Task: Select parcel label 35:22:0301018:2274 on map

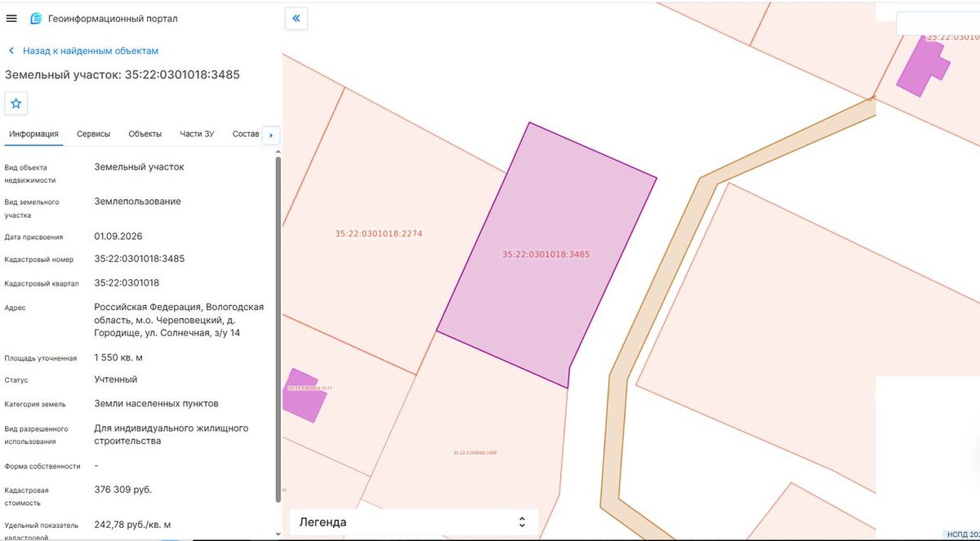Action: [378, 233]
